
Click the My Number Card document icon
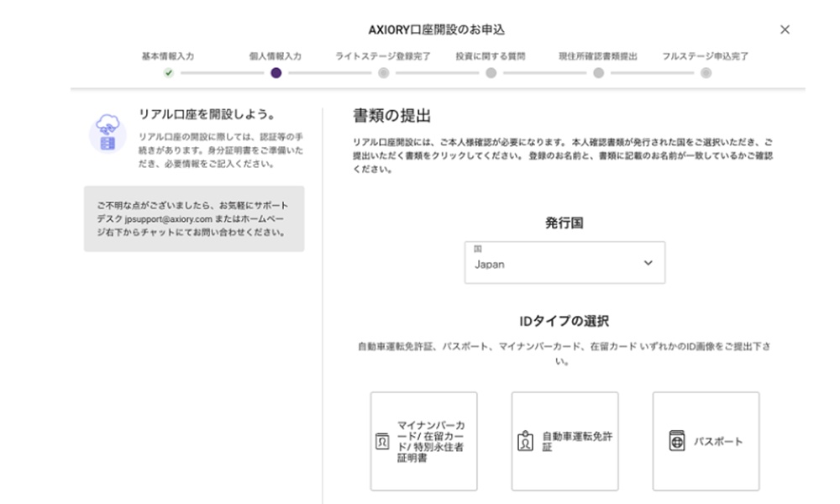tap(380, 440)
